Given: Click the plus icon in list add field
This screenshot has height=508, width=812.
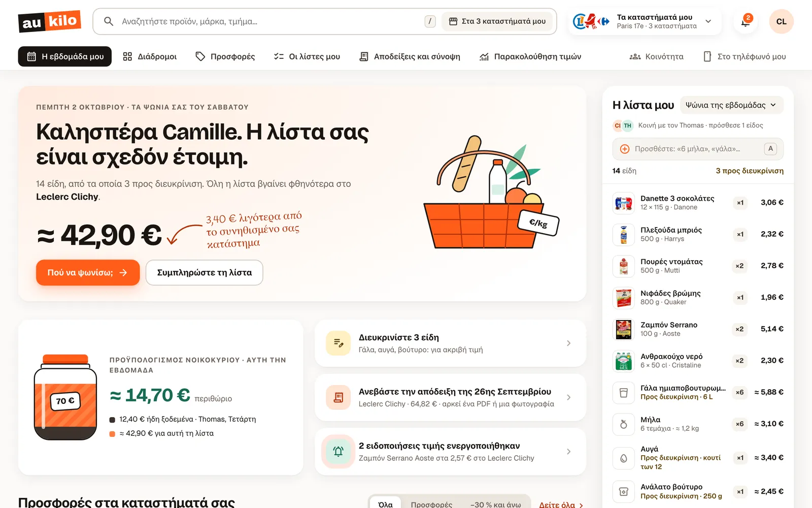Looking at the screenshot, I should (625, 149).
